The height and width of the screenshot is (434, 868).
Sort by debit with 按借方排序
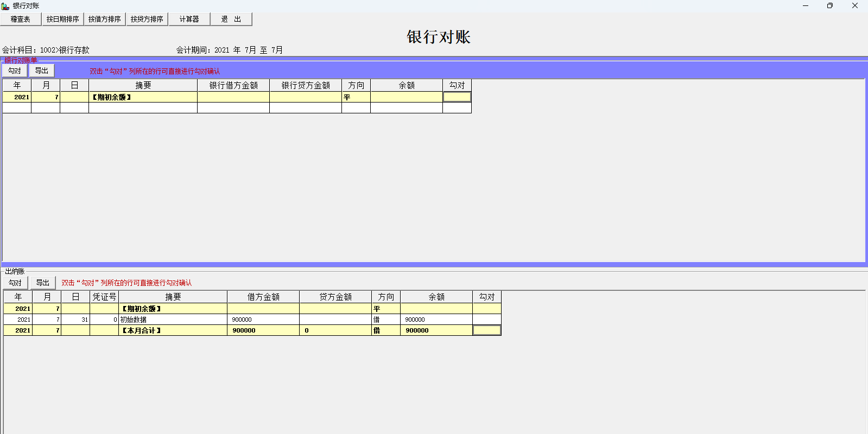click(105, 19)
